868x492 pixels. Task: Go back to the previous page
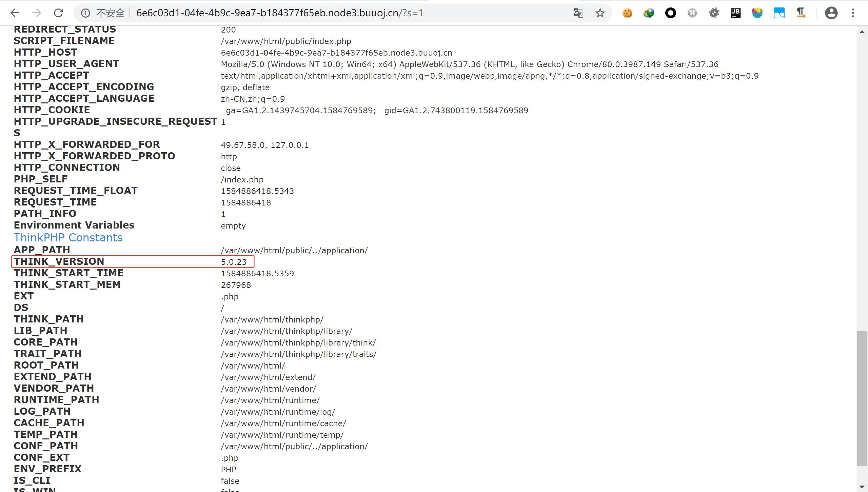[15, 13]
